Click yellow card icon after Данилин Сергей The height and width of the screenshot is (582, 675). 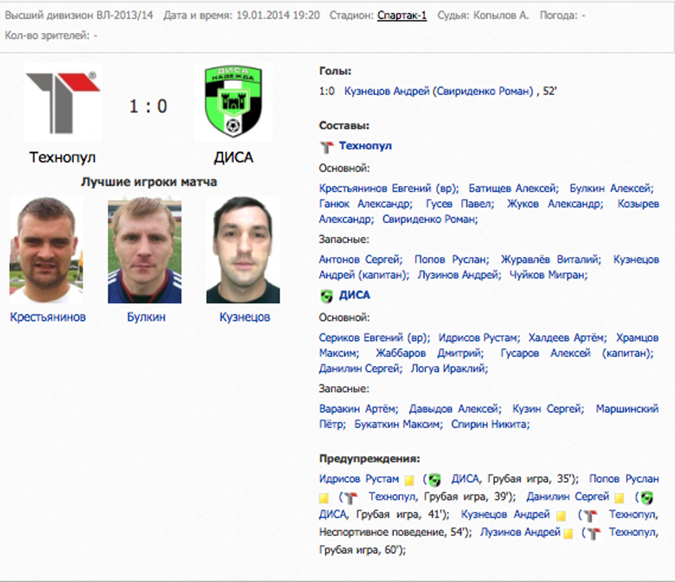619,498
